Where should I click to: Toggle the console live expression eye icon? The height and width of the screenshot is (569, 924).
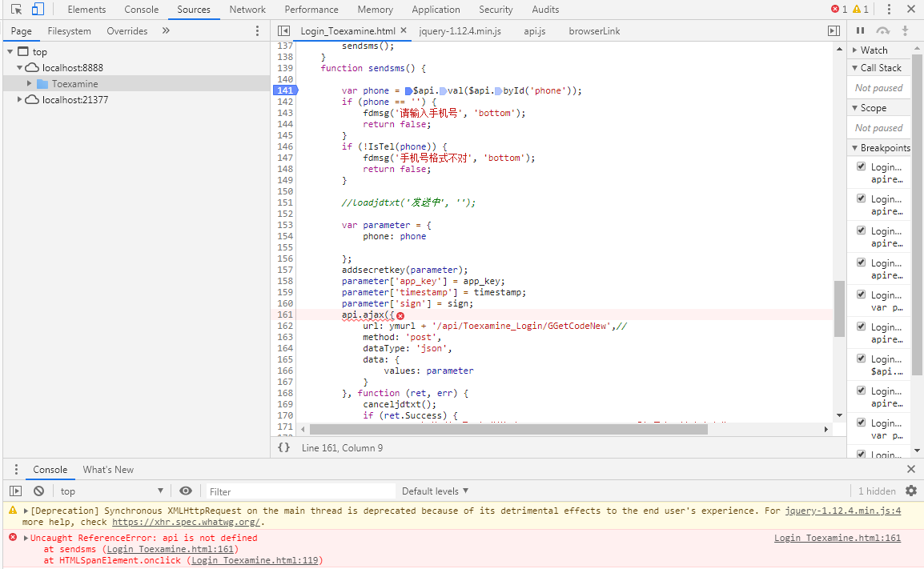click(x=186, y=491)
